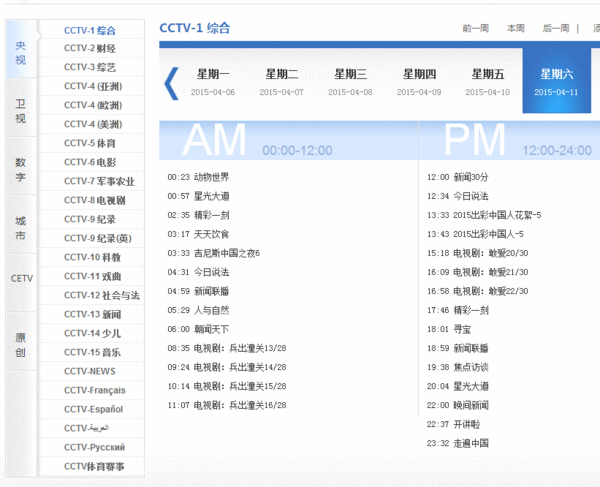The image size is (600, 487).
Task: Select the 城市 category tab
Action: point(21,226)
